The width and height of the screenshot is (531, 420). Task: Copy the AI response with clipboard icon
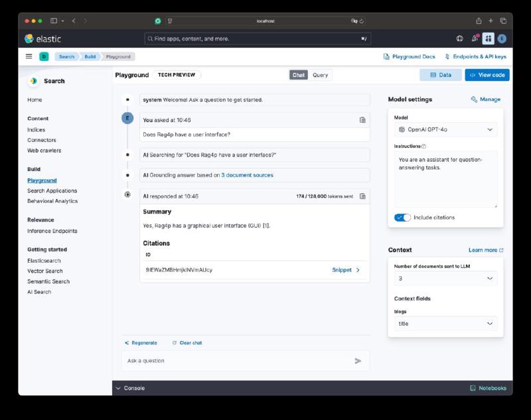click(362, 196)
